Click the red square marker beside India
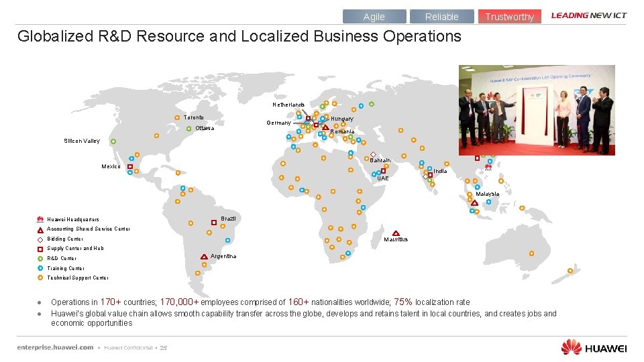Viewport: 644px width, 362px height. 430,175
